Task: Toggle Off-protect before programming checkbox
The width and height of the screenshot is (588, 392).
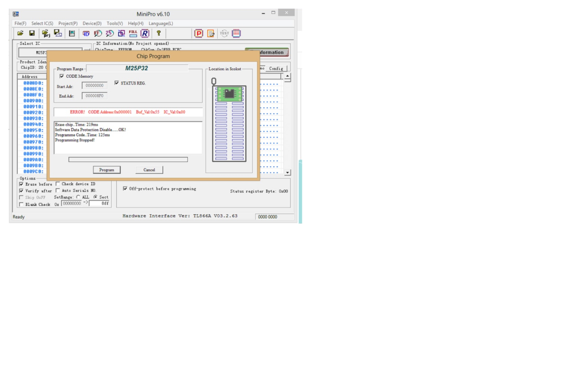Action: (x=125, y=188)
